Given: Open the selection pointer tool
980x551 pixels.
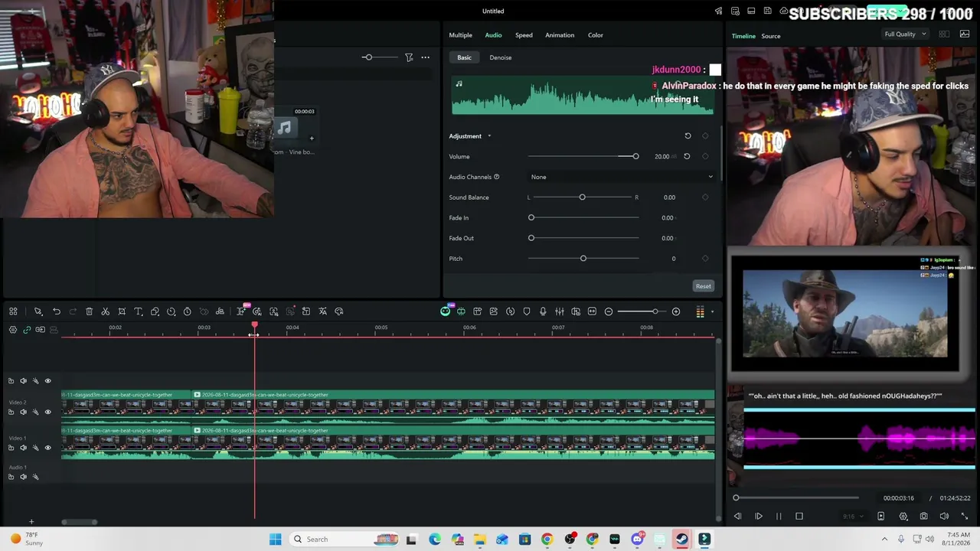Looking at the screenshot, I should pyautogui.click(x=38, y=311).
